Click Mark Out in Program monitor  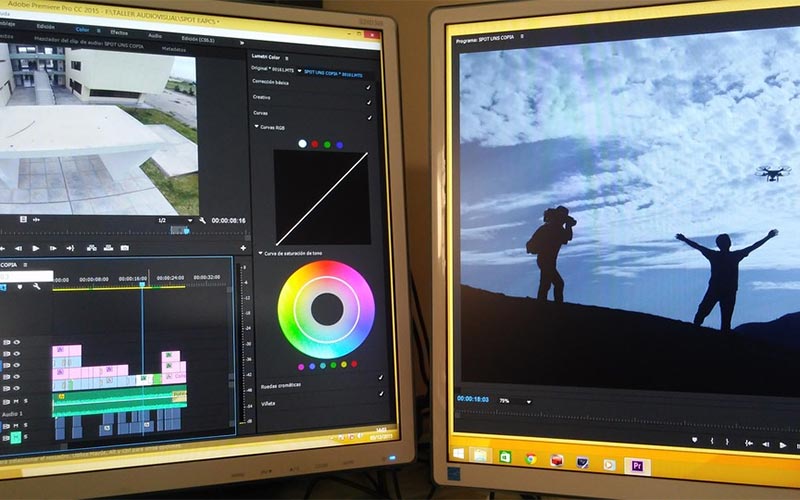point(728,442)
